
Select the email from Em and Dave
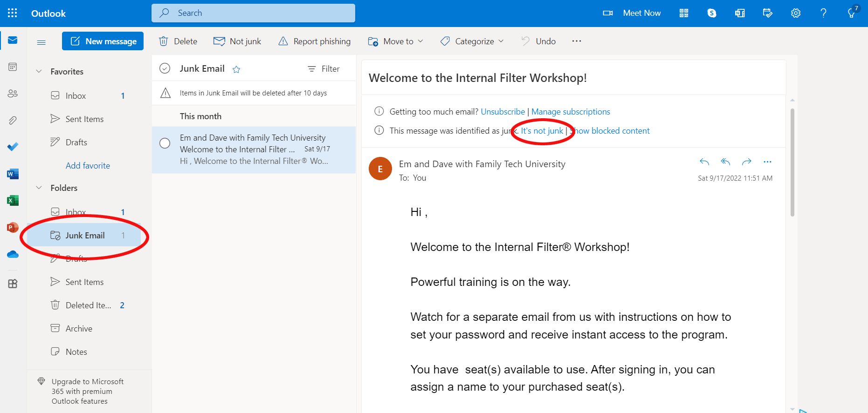point(253,149)
